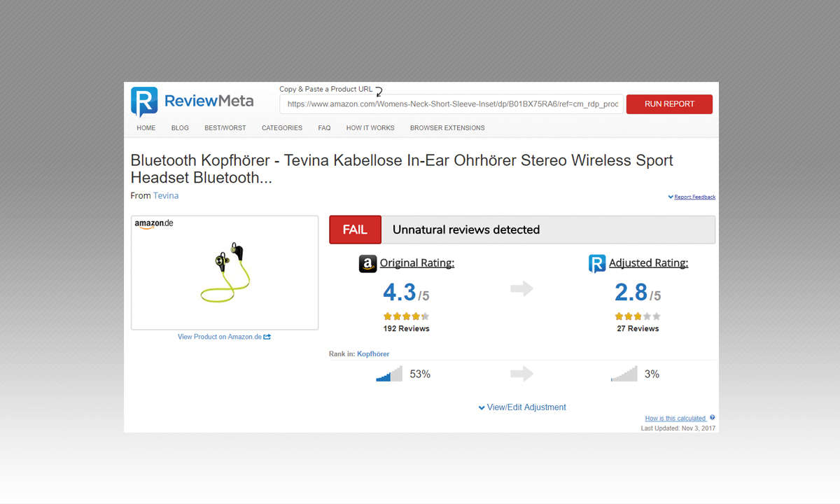Click the help icon next to How is this calculated
This screenshot has width=840, height=504.
(713, 418)
